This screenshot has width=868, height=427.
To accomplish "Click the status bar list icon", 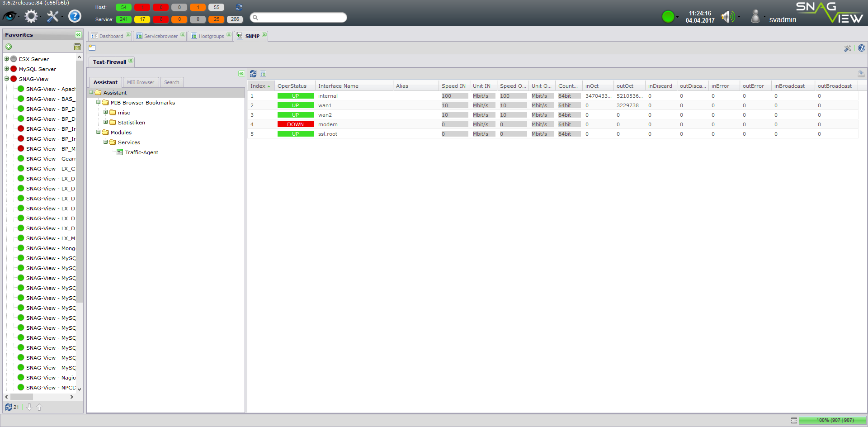I will point(794,420).
